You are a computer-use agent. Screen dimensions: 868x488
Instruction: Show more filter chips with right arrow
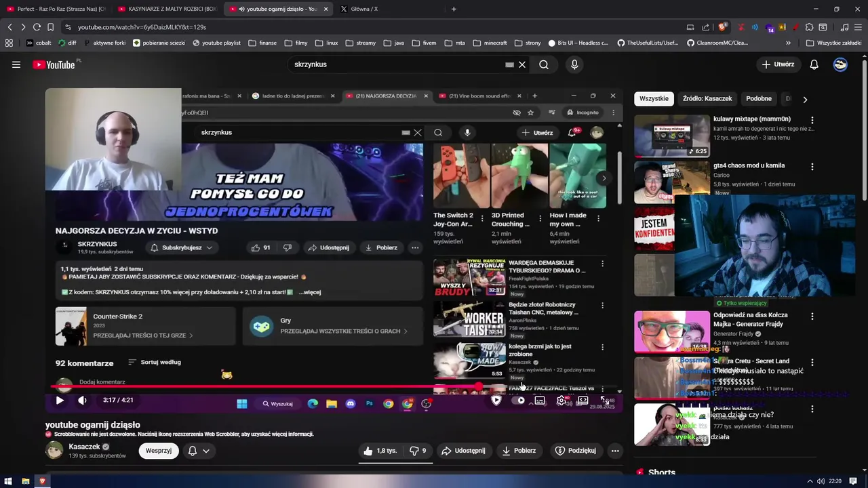(x=805, y=99)
